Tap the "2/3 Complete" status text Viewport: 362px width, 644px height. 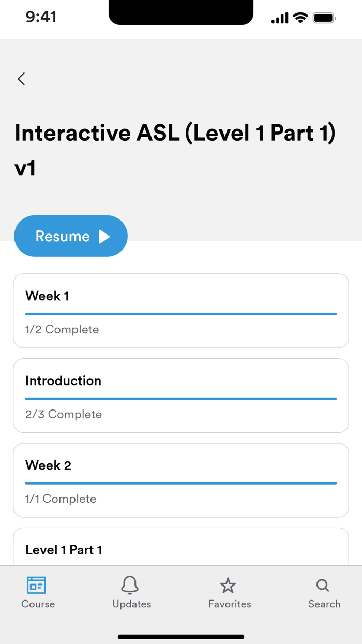64,414
